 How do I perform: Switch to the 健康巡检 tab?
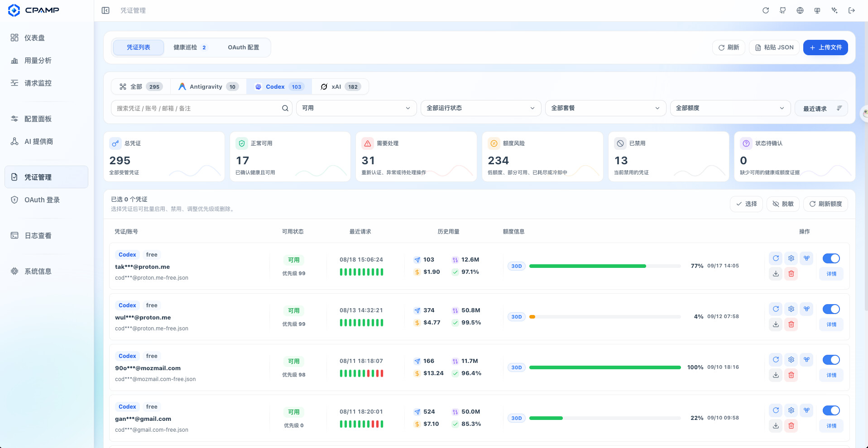pyautogui.click(x=190, y=48)
